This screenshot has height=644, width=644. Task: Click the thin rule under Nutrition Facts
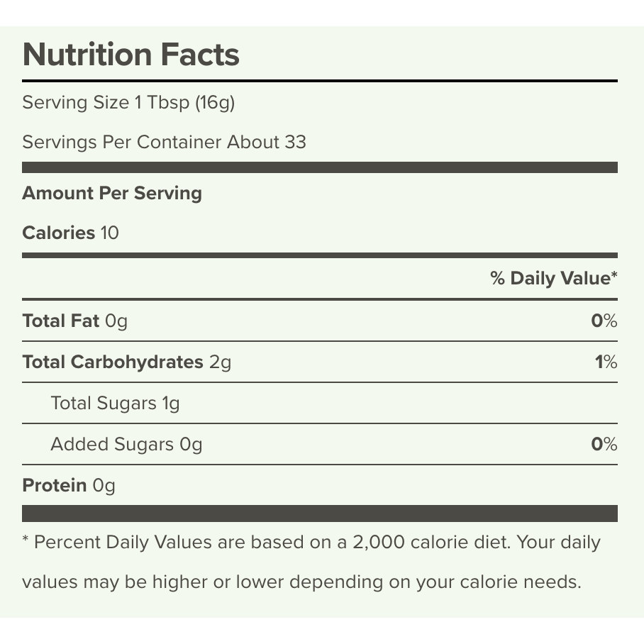(x=319, y=81)
